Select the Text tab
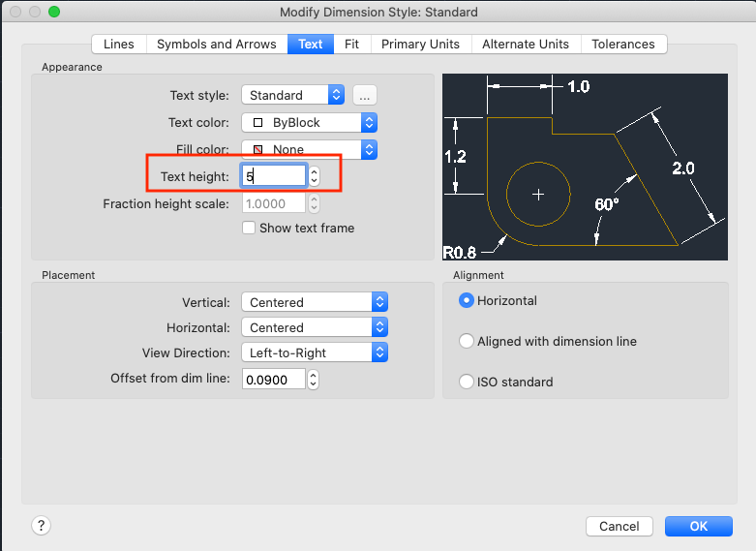 311,44
